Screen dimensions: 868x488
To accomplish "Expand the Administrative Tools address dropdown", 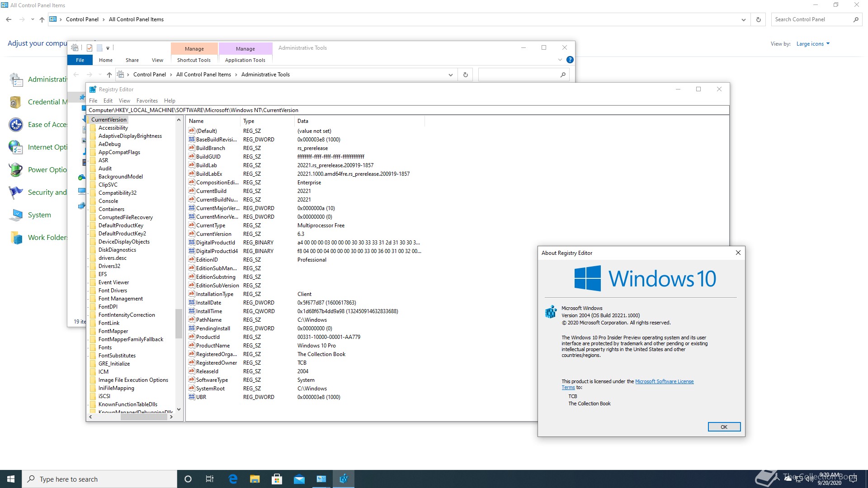I will point(451,75).
